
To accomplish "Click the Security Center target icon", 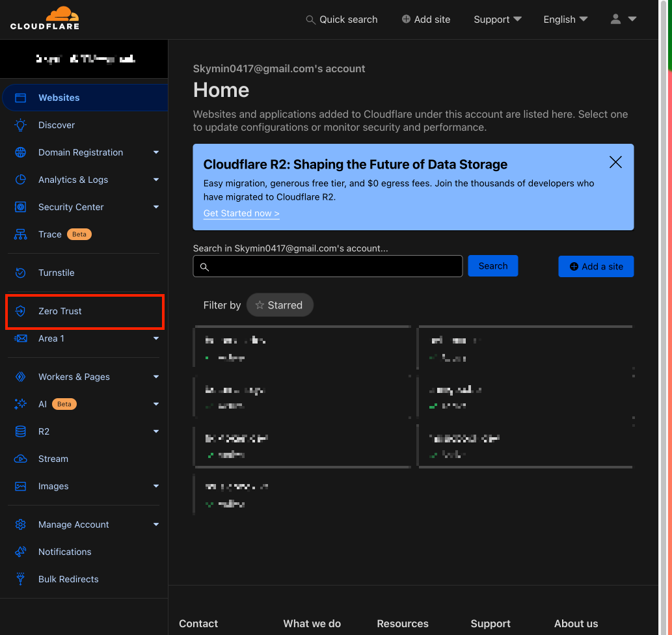I will click(21, 207).
